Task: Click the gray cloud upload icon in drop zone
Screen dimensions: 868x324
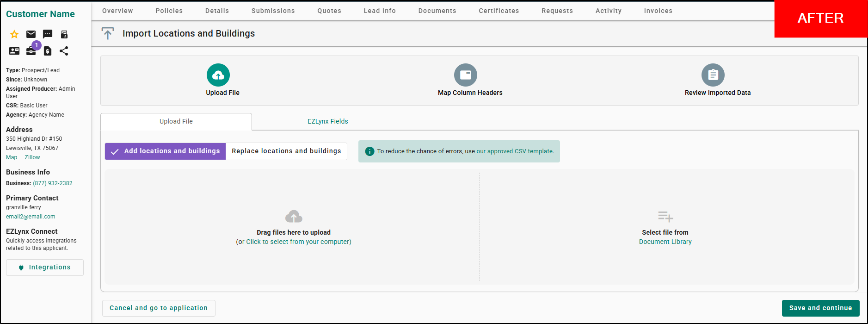Action: (294, 217)
